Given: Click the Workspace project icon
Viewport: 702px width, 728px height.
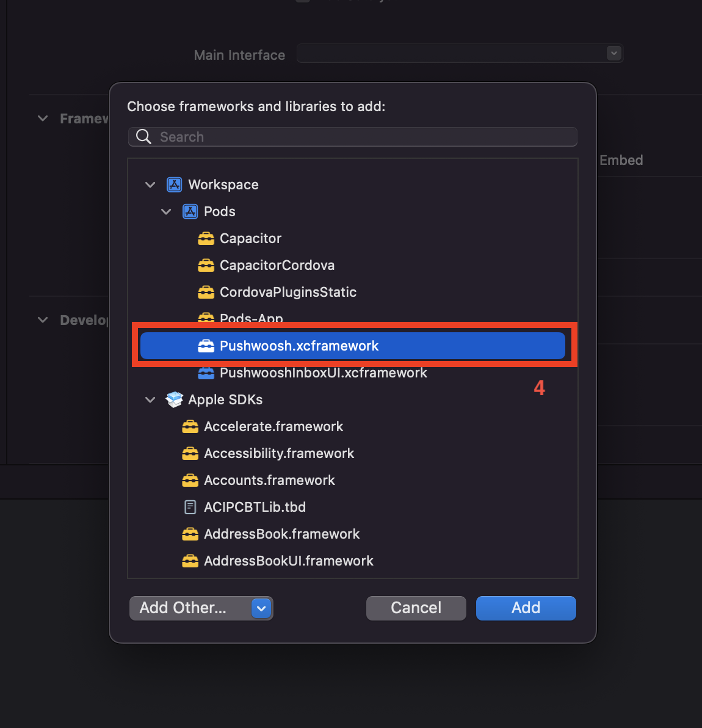Looking at the screenshot, I should point(174,185).
